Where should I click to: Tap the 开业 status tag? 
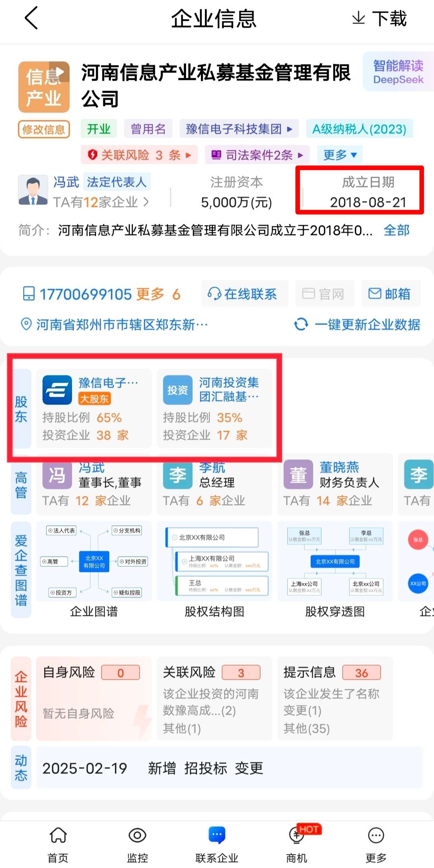(x=99, y=129)
